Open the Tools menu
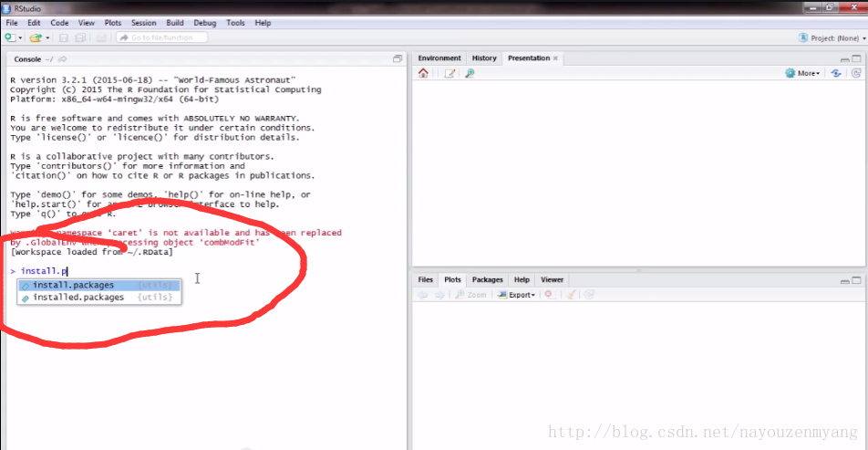 tap(235, 23)
